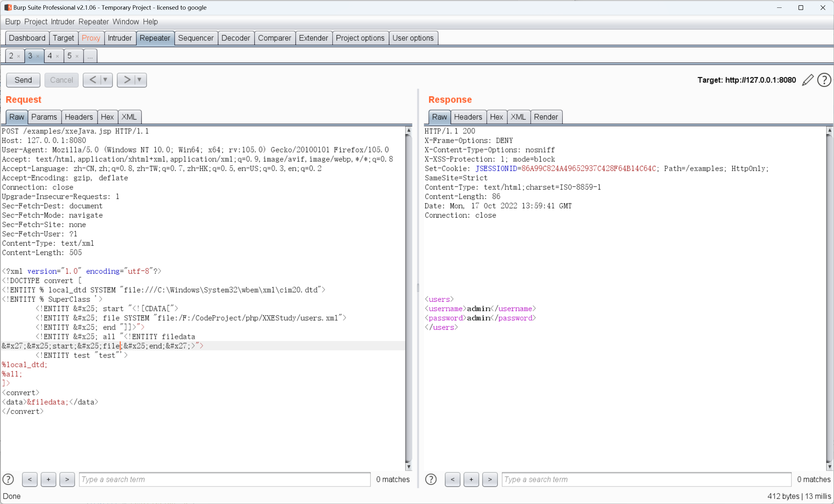Close Repeater tab 4
Screen dimensions: 834x504
[x=58, y=56]
